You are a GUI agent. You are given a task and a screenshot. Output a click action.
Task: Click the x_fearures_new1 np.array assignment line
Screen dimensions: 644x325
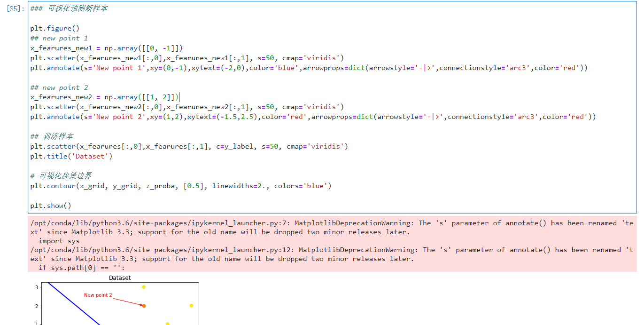tap(107, 48)
